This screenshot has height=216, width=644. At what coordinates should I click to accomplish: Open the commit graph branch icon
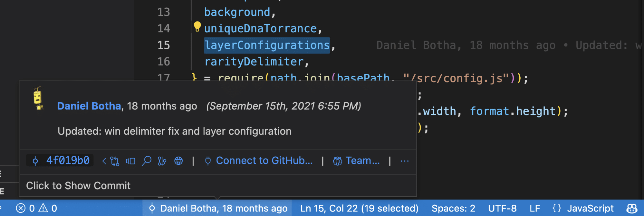click(162, 161)
